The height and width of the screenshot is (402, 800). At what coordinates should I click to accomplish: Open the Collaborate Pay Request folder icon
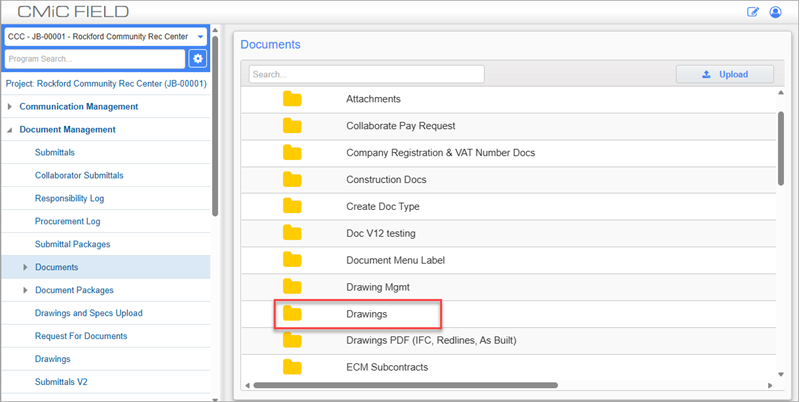pos(292,125)
